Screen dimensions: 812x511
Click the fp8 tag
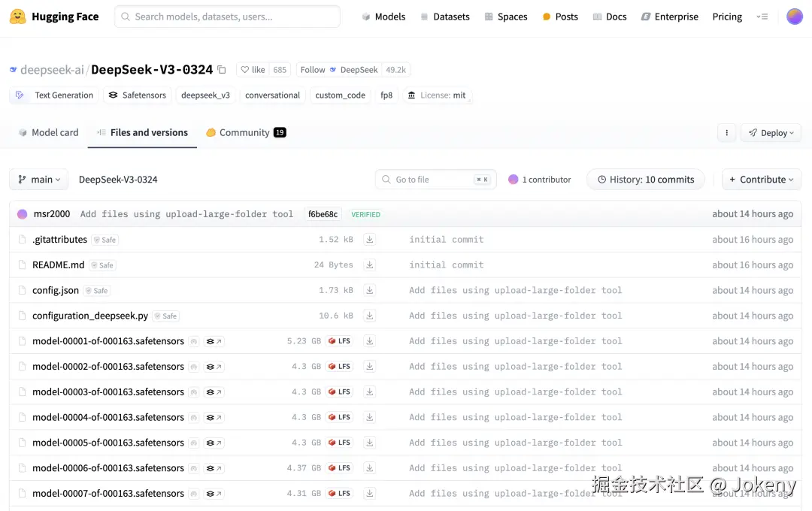coord(386,95)
